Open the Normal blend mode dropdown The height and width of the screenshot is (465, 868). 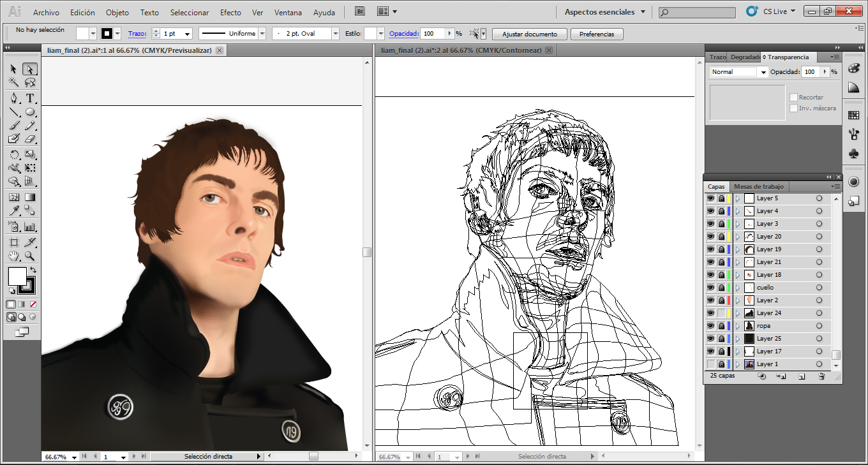tap(765, 71)
